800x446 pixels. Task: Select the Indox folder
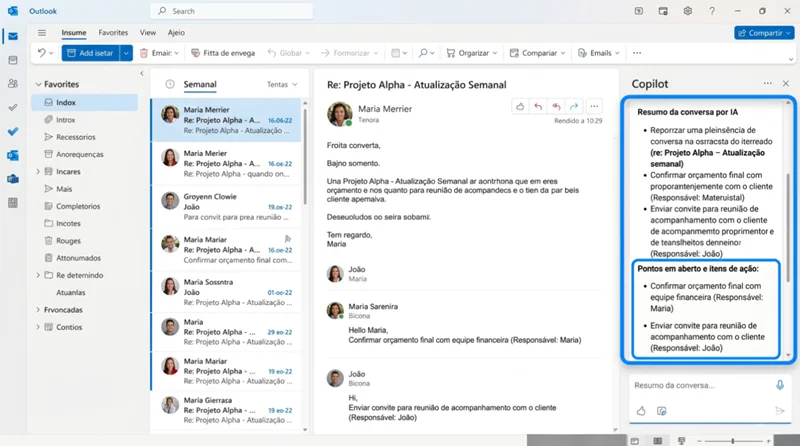point(85,102)
